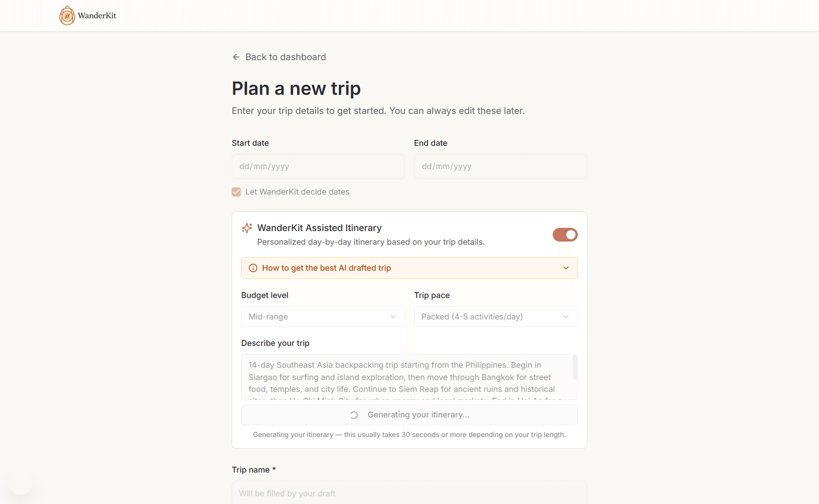Click the spinner icon in the generating bar

pos(353,415)
